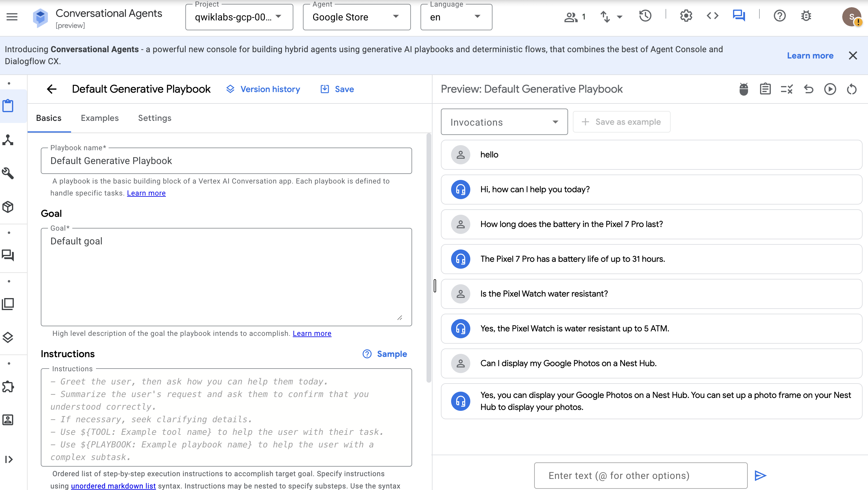Click the Playbook name input field

226,161
